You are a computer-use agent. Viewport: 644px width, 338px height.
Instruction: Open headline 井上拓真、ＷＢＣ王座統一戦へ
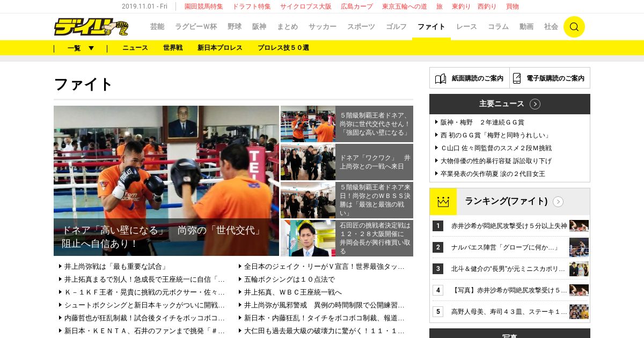293,292
